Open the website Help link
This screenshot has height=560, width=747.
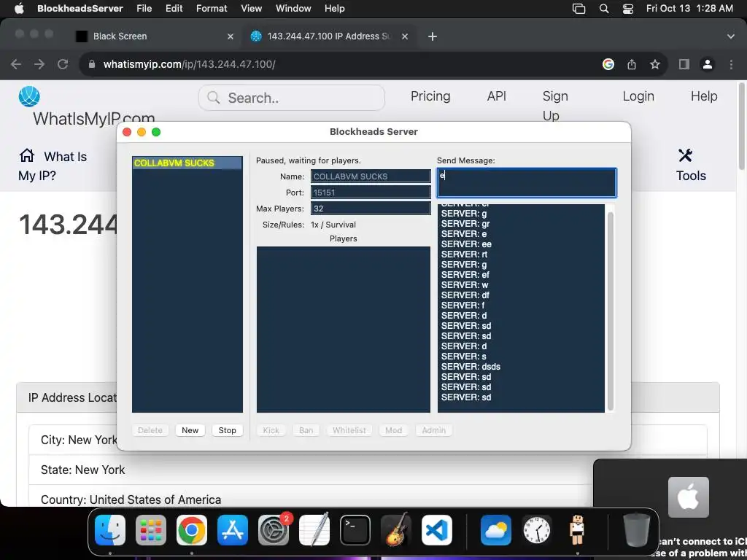point(704,96)
